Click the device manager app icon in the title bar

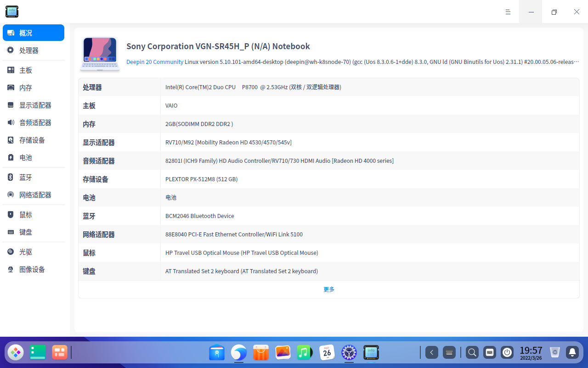[x=12, y=11]
